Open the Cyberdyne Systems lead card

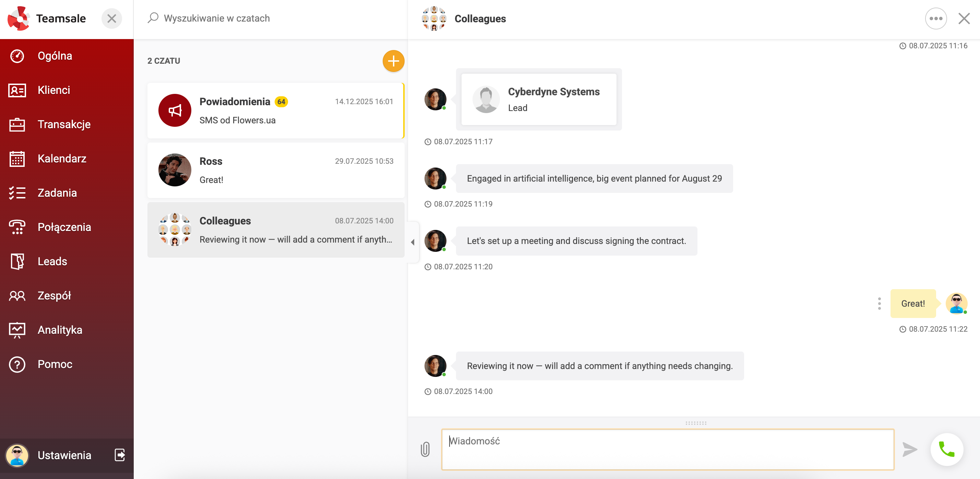pos(538,99)
